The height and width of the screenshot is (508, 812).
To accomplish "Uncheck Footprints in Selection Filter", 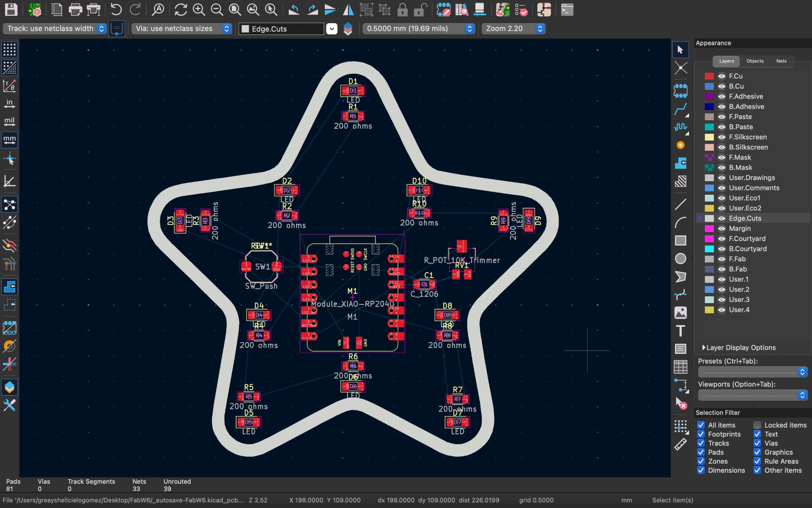I will click(701, 434).
